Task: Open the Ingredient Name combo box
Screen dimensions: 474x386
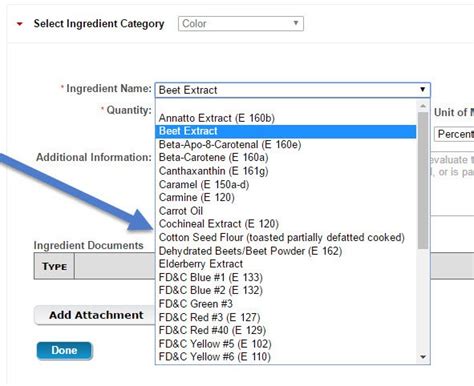Action: (293, 90)
